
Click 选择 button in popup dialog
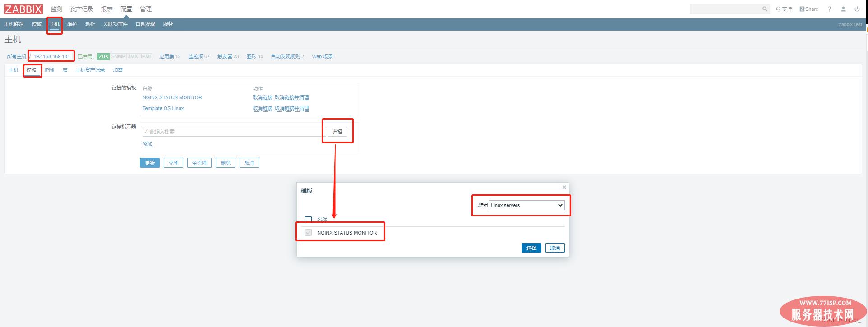click(531, 248)
